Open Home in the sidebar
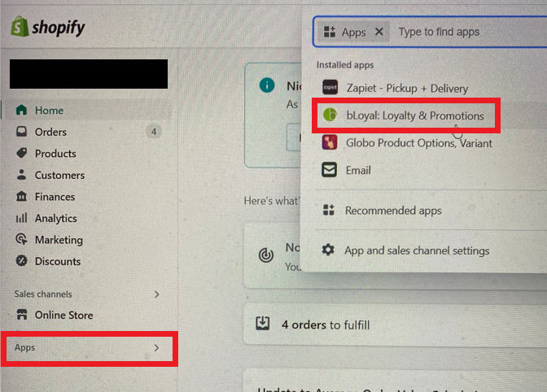This screenshot has height=392, width=547. (86, 110)
